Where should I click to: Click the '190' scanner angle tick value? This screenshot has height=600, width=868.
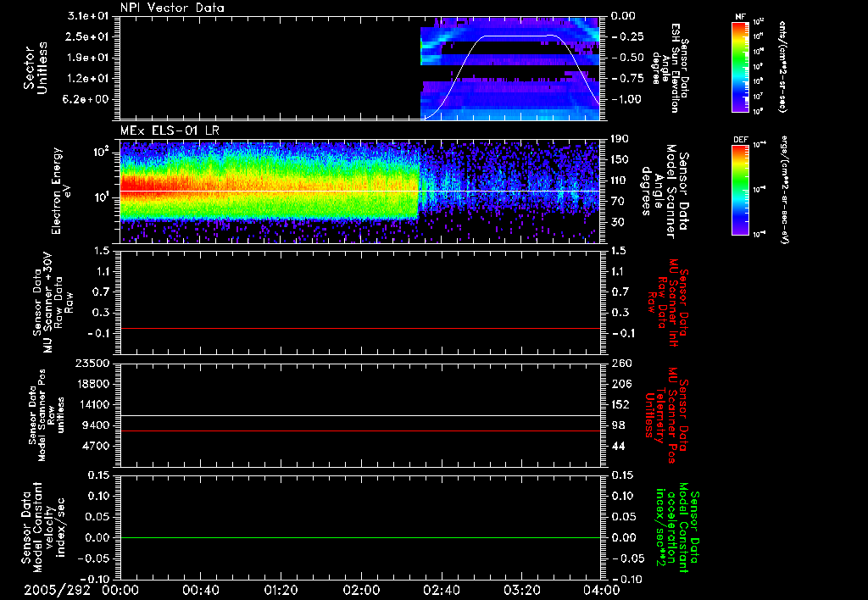click(620, 139)
